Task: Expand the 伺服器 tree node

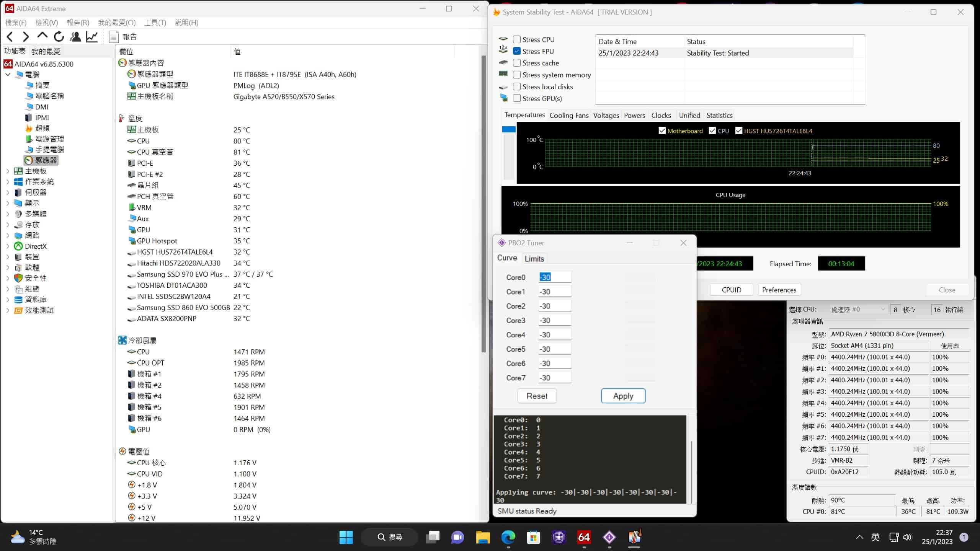Action: (8, 192)
